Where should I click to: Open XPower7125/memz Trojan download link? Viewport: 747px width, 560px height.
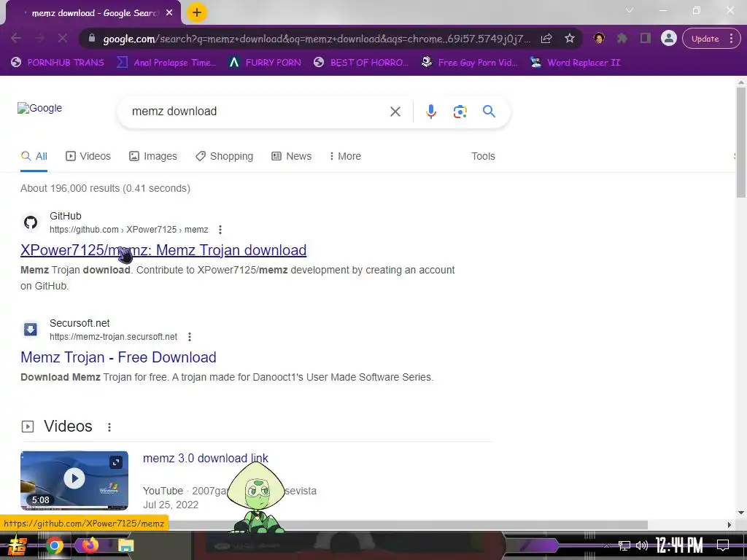click(x=163, y=250)
